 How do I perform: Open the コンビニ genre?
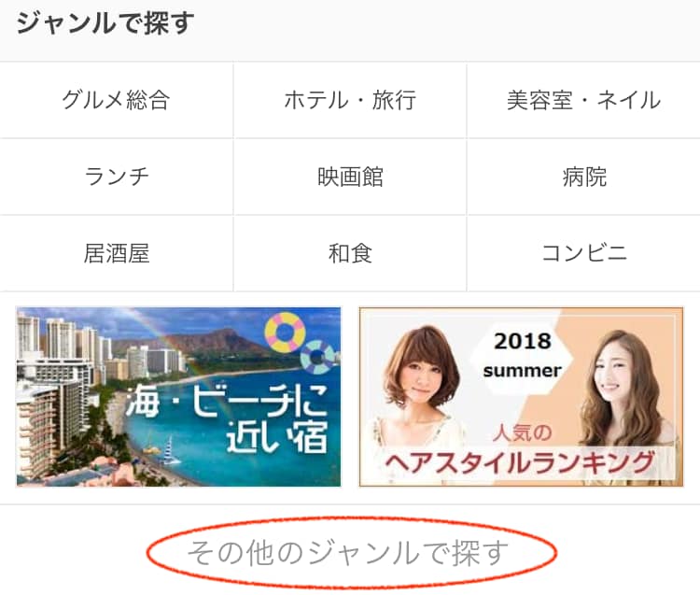(x=583, y=254)
